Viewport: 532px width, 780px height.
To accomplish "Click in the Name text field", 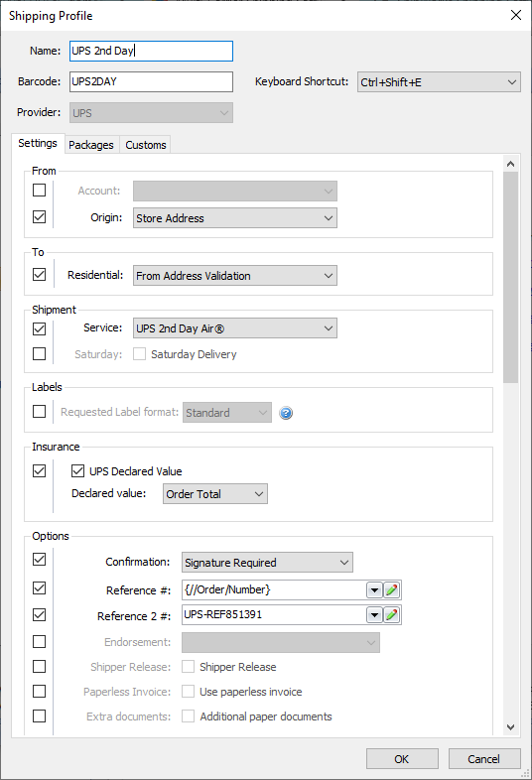I will coord(151,52).
